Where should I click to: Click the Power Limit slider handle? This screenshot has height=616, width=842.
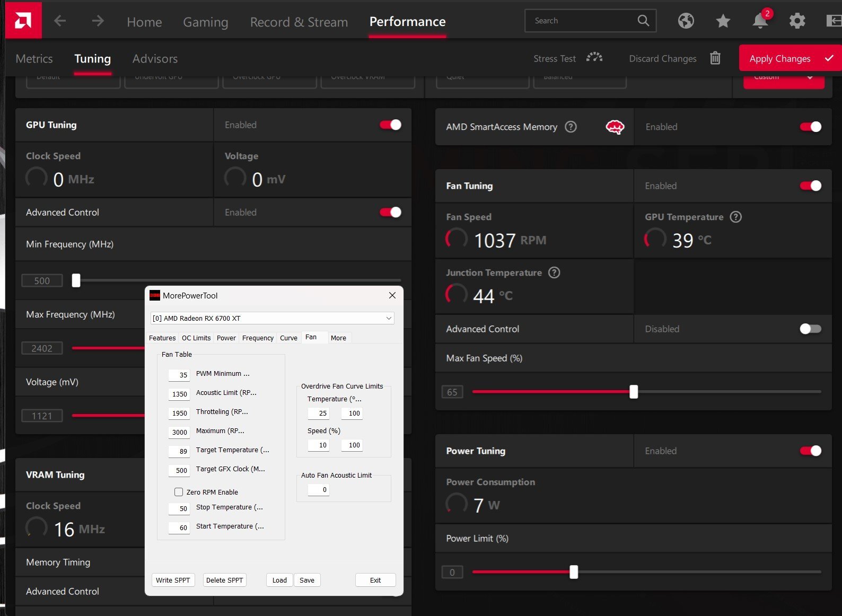[x=574, y=572]
